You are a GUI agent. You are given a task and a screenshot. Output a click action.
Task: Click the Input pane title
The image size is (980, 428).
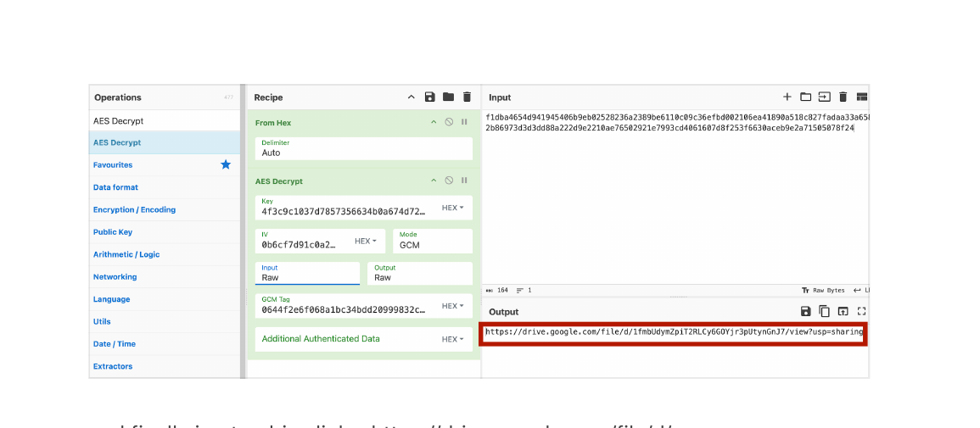coord(500,97)
